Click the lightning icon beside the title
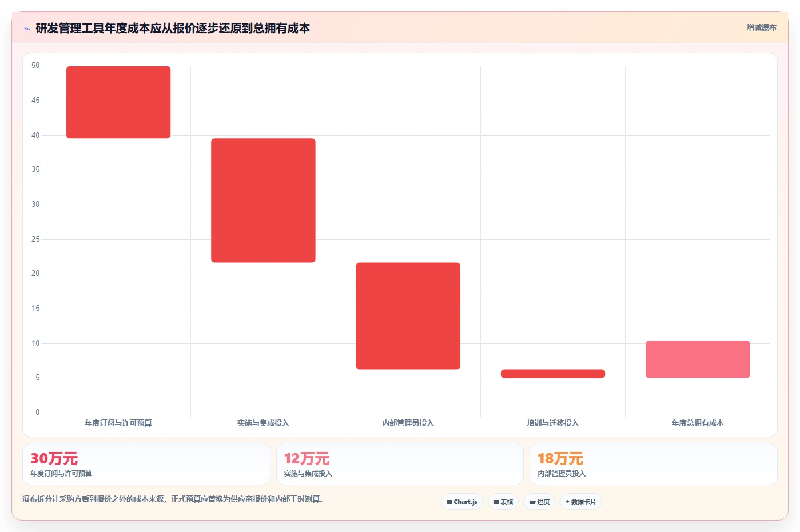This screenshot has height=532, width=800. coord(27,29)
